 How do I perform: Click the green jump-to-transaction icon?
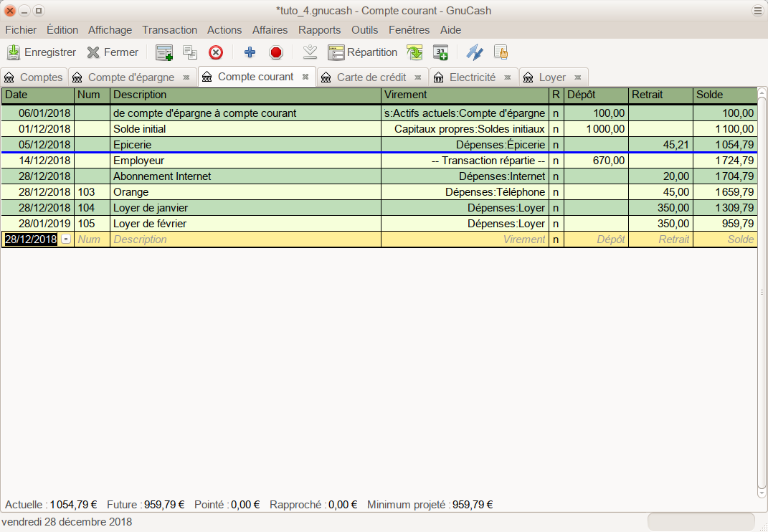click(x=414, y=52)
